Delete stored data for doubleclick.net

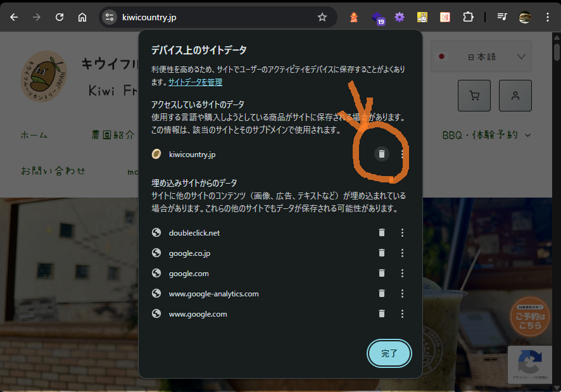point(381,232)
